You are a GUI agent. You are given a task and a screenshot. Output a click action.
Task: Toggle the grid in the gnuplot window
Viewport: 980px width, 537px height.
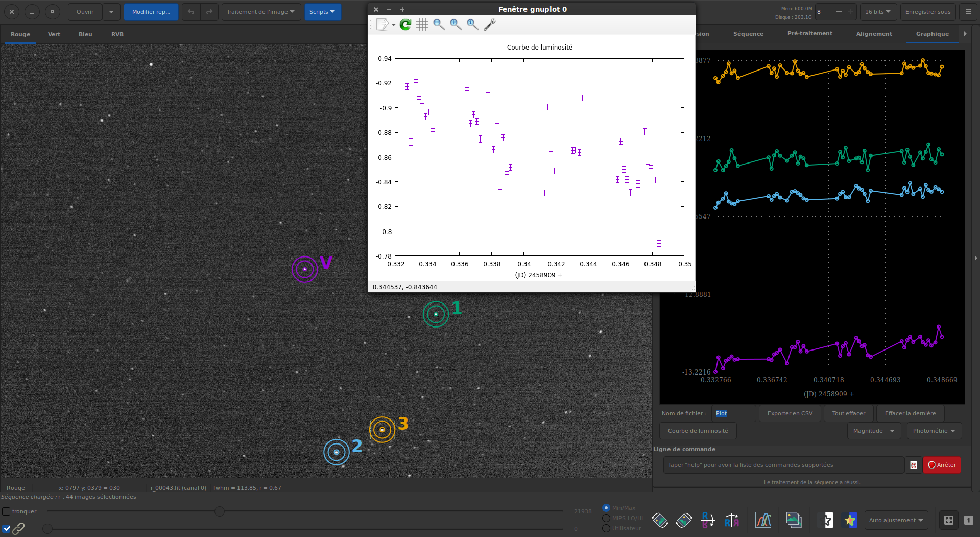(422, 25)
